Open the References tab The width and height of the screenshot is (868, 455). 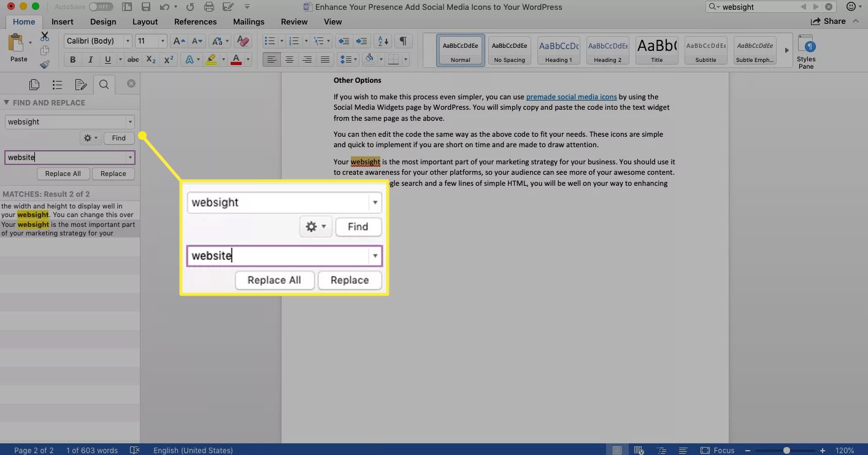point(195,21)
